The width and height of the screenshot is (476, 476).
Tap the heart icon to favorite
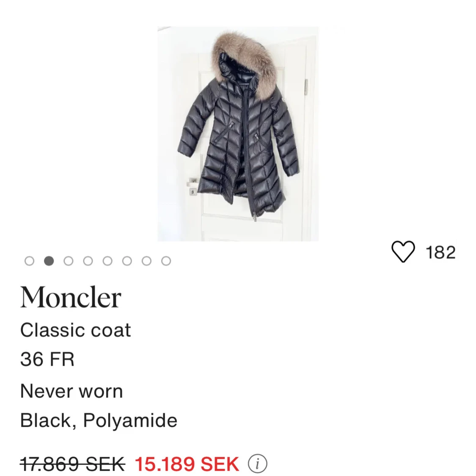tap(403, 252)
